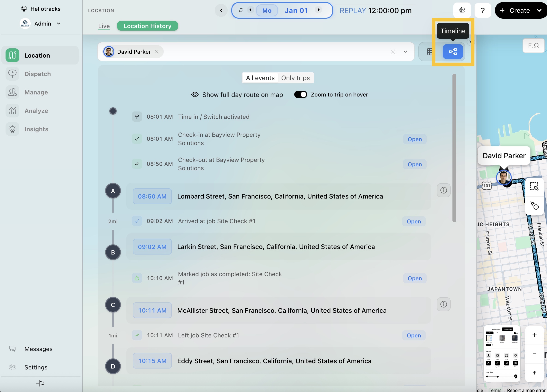This screenshot has height=392, width=547.
Task: Remove the David Parker chip
Action: 157,52
